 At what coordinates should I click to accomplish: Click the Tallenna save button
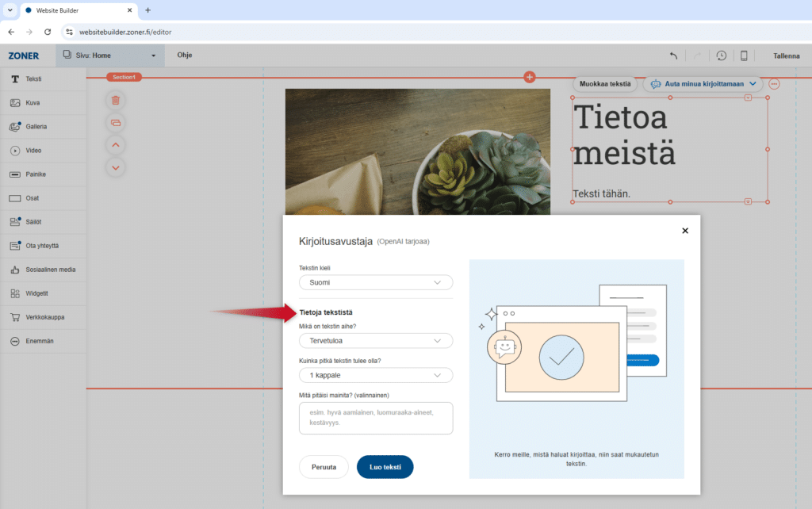(x=786, y=55)
